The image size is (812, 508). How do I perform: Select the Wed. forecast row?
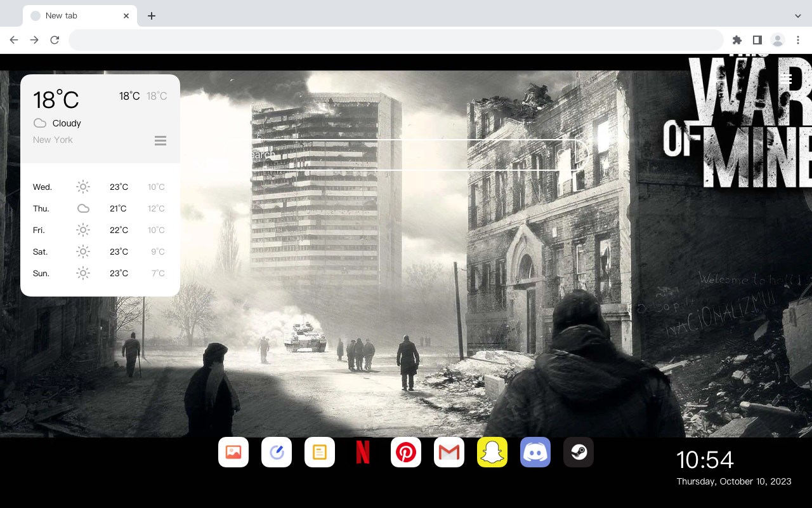100,187
